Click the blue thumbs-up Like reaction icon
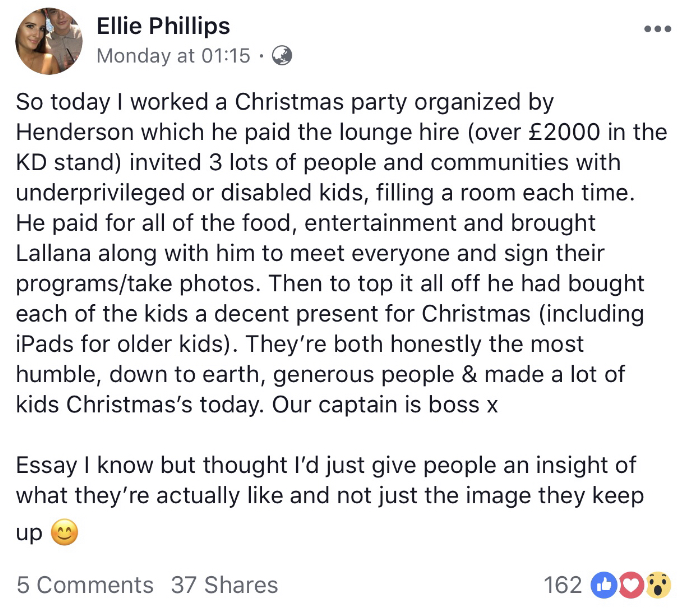The image size is (687, 613). tap(605, 585)
